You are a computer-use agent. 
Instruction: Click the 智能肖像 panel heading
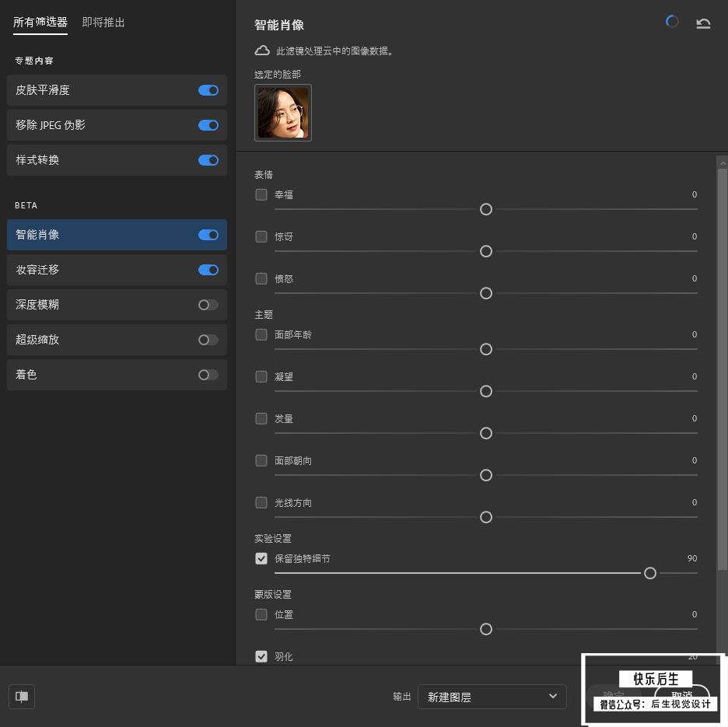point(279,25)
